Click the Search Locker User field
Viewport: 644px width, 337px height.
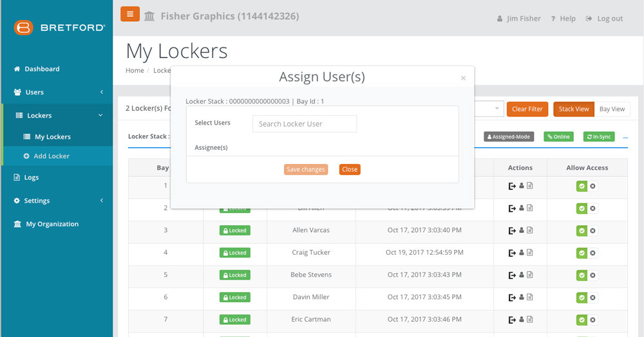click(305, 124)
